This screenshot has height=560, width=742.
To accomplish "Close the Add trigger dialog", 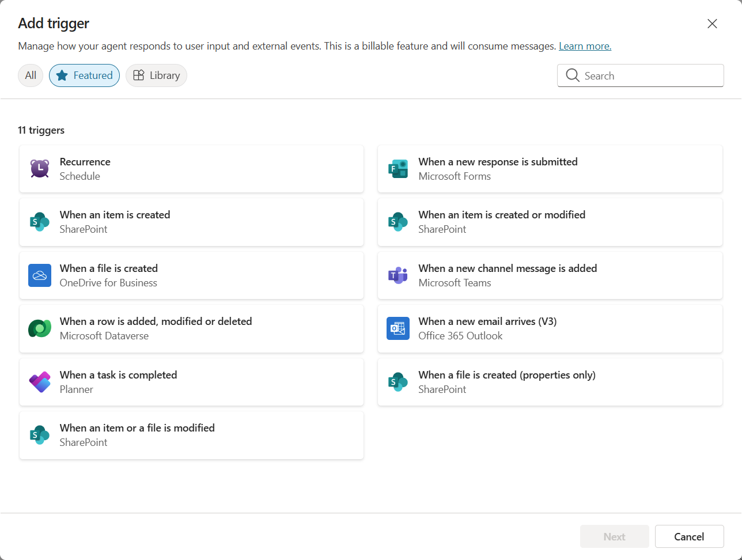I will (712, 24).
